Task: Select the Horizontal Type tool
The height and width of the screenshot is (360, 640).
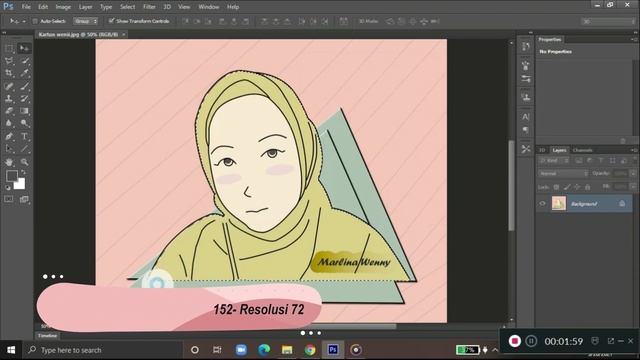Action: [x=24, y=136]
